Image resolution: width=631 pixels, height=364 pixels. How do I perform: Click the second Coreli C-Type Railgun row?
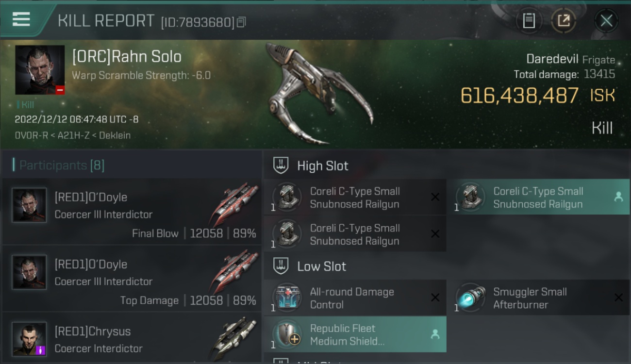(x=355, y=234)
